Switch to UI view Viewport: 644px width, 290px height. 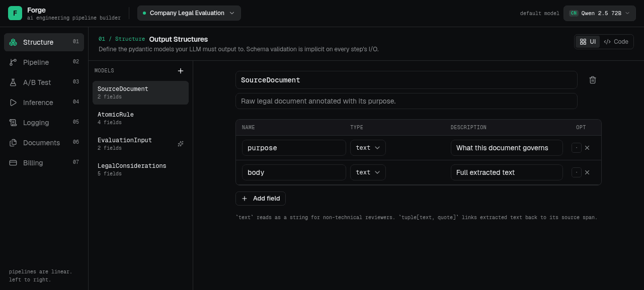click(x=588, y=42)
